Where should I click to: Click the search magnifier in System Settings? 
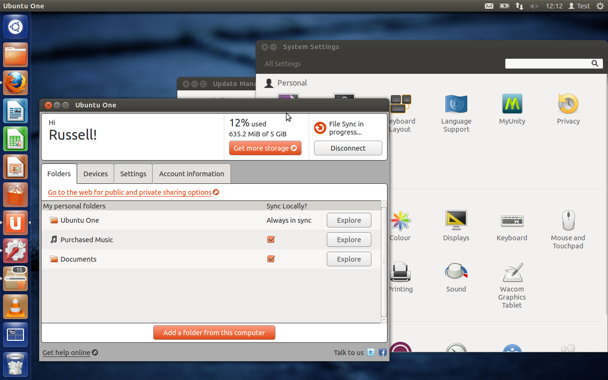[594, 63]
